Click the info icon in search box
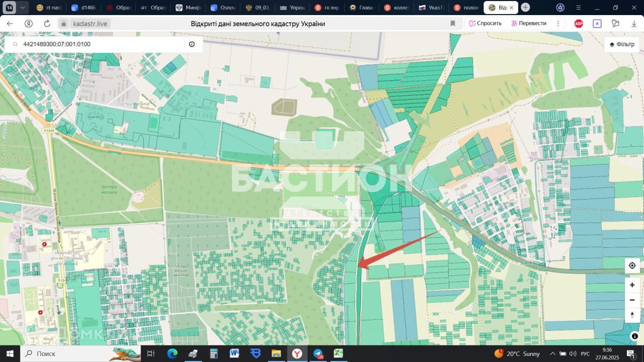 coord(192,45)
